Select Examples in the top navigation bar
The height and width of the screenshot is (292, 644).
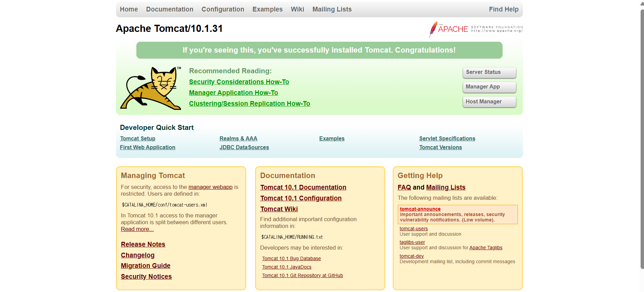tap(268, 9)
